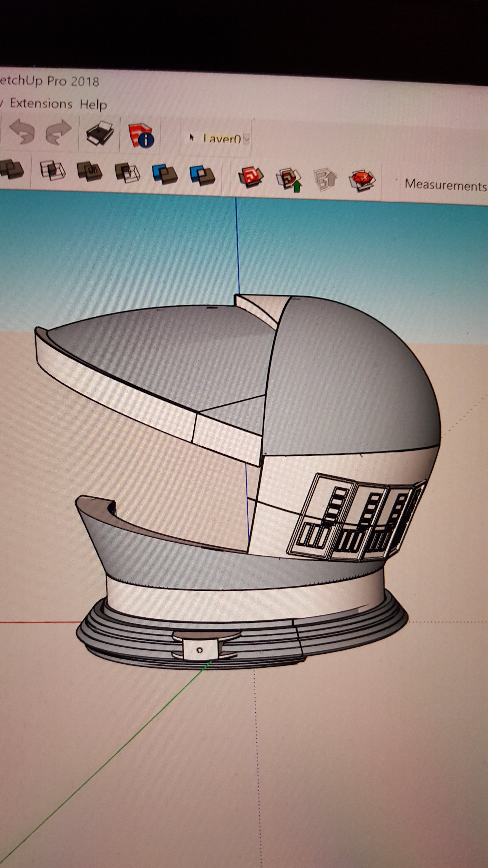Expand the Layer0 dropdown arrow

246,139
